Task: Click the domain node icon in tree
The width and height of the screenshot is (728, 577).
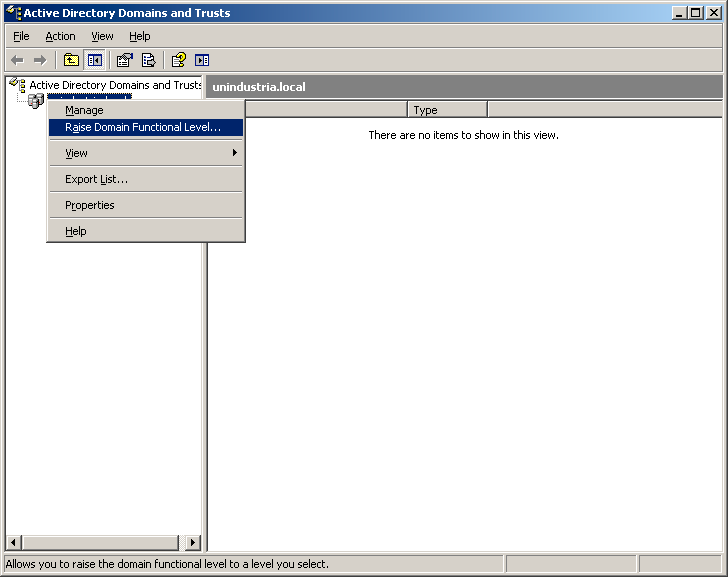Action: 36,100
